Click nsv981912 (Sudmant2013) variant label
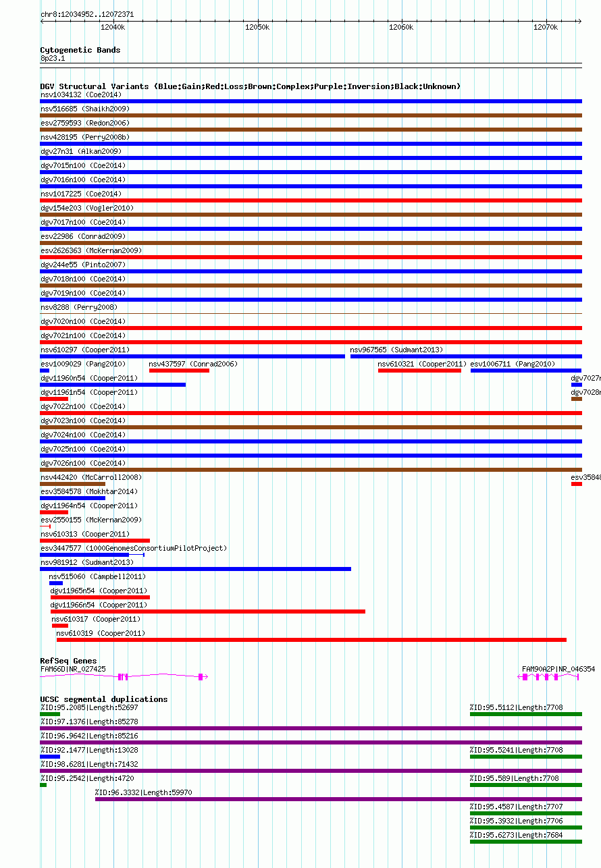The width and height of the screenshot is (601, 868). [x=87, y=562]
